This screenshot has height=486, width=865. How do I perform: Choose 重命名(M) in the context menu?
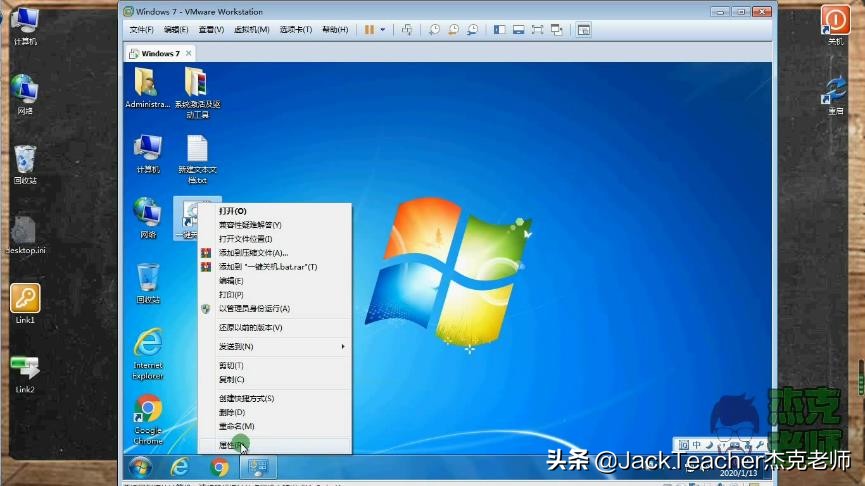pyautogui.click(x=275, y=426)
